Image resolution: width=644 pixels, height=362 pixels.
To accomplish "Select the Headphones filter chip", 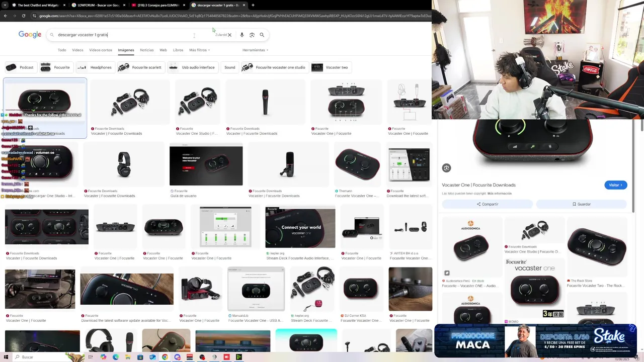I will point(95,67).
